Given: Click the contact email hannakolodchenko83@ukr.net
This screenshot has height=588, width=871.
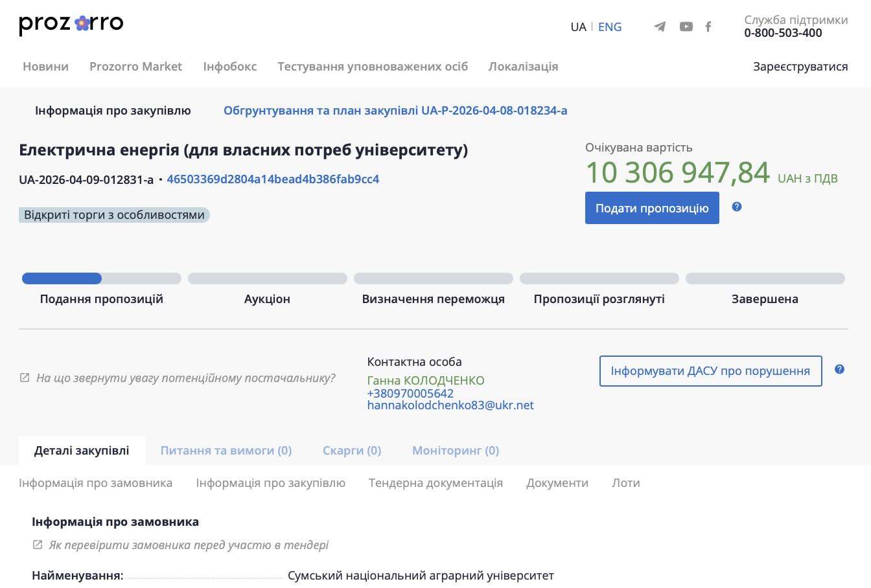Looking at the screenshot, I should click(x=450, y=405).
